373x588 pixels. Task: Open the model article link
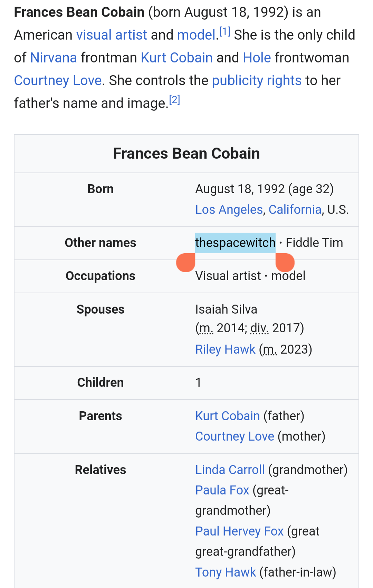point(196,35)
